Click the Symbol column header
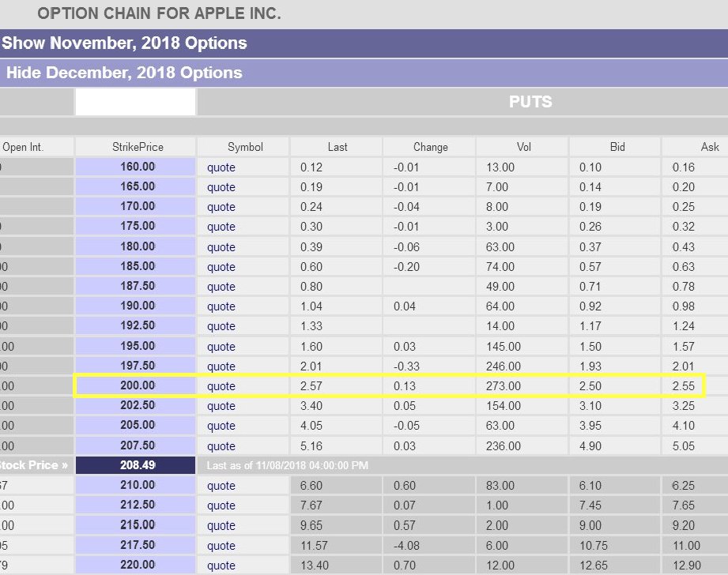Viewport: 728px width, 575px height. pos(245,147)
